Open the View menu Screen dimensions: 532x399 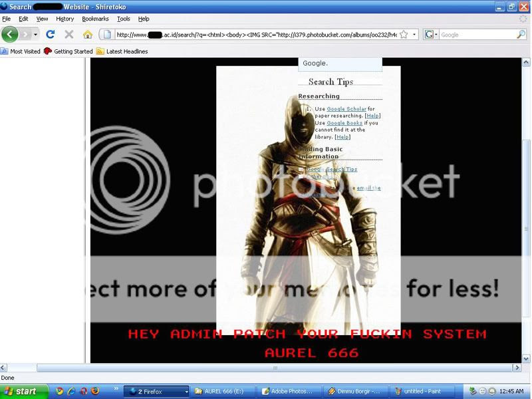pos(42,19)
